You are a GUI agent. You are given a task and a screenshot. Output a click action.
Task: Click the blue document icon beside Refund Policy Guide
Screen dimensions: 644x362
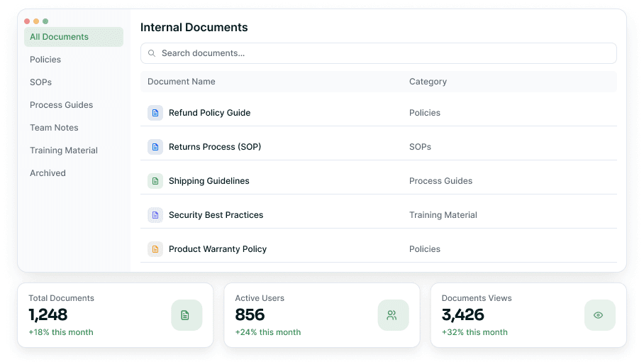pyautogui.click(x=155, y=113)
